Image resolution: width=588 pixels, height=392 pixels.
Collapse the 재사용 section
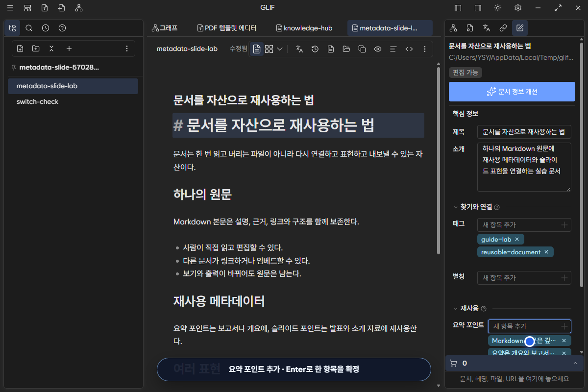(456, 309)
